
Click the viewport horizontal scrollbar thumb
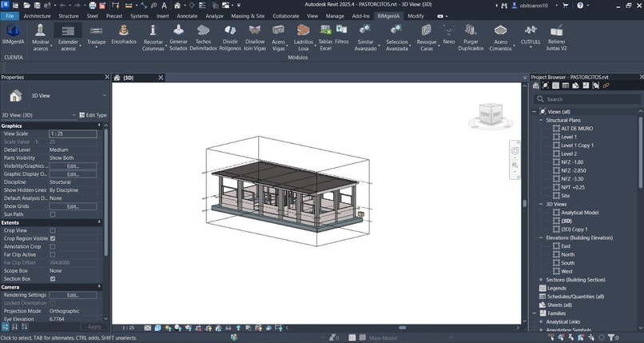(x=403, y=328)
